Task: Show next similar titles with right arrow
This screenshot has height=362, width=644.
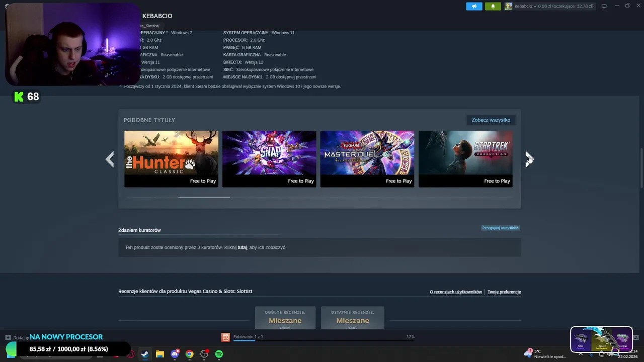Action: click(529, 159)
